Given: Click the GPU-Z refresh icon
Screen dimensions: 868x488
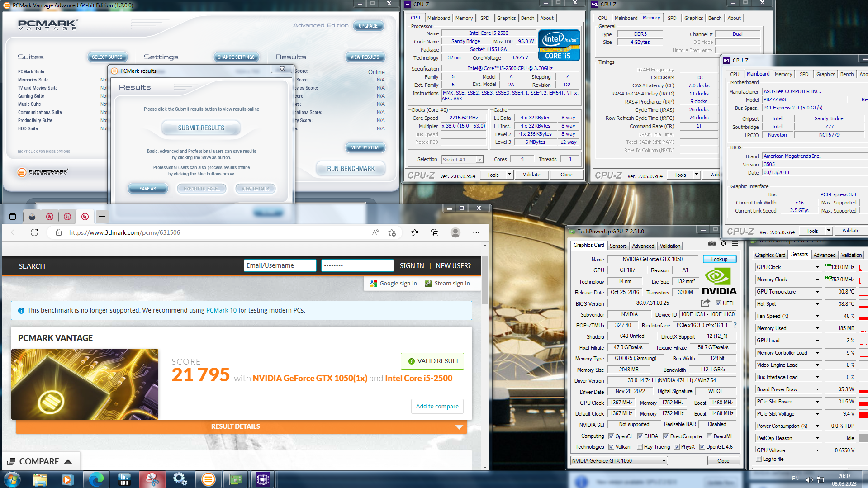Looking at the screenshot, I should (723, 243).
